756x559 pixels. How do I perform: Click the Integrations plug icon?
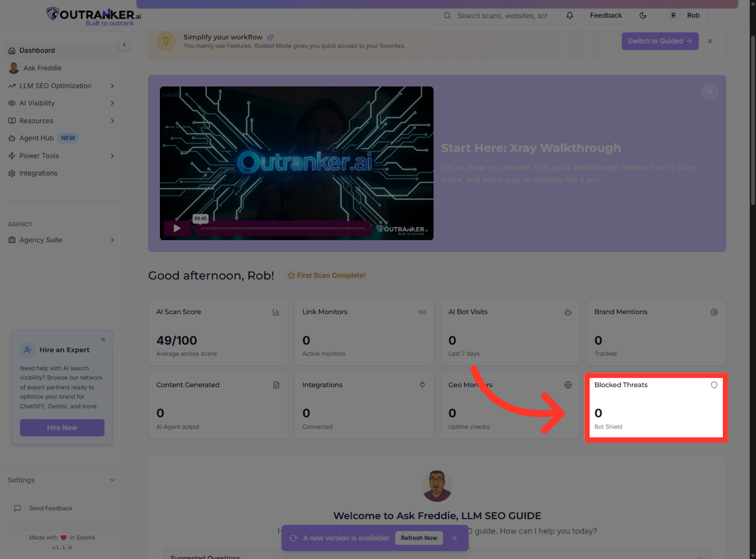[x=422, y=385]
